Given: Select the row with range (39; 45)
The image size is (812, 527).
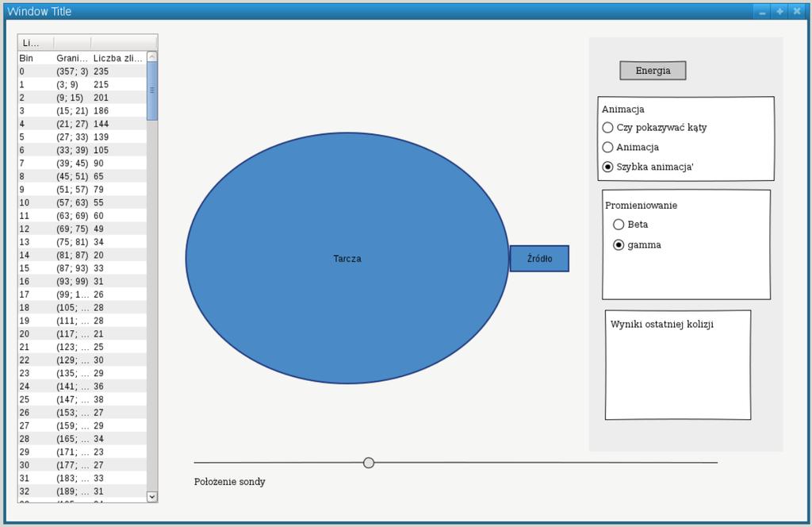Looking at the screenshot, I should [82, 163].
